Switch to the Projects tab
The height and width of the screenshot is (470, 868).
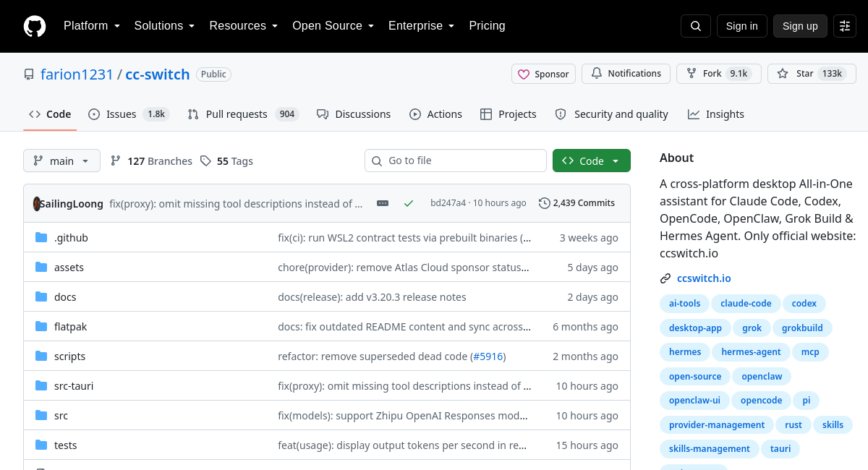[x=508, y=114]
